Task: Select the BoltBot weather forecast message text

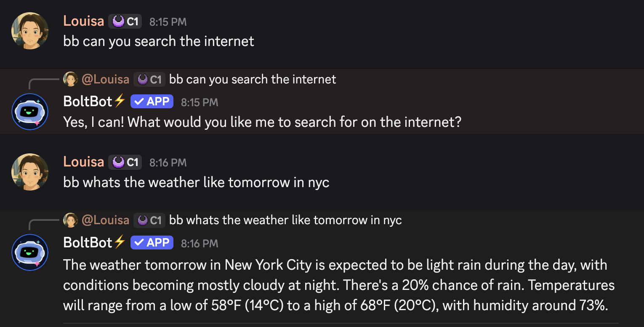Action: tap(339, 285)
